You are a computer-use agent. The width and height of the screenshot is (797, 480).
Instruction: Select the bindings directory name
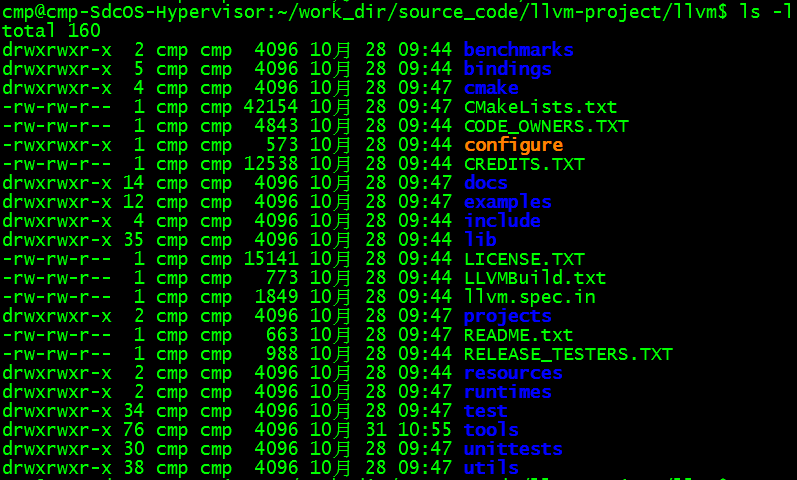coord(507,69)
